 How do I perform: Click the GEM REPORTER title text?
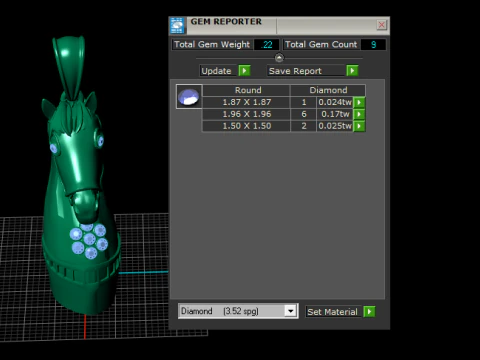coord(226,22)
